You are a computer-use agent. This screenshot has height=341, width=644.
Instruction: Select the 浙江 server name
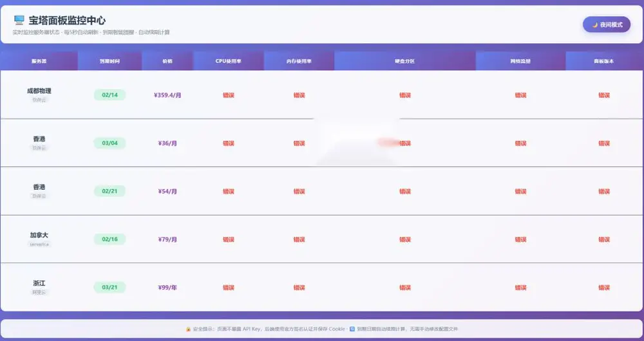click(39, 282)
